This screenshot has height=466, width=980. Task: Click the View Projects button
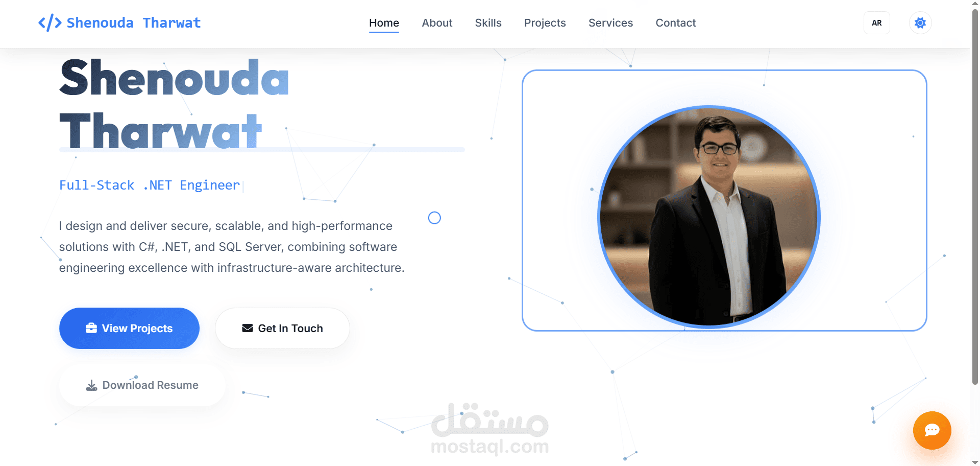(x=129, y=328)
